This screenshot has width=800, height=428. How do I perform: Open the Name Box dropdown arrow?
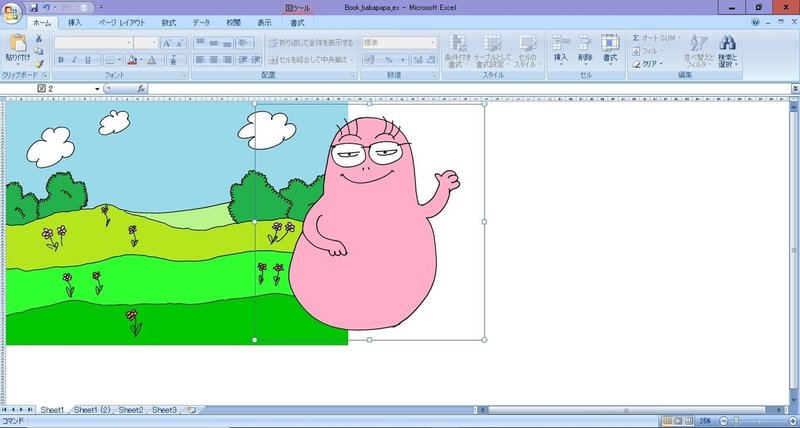tap(97, 89)
